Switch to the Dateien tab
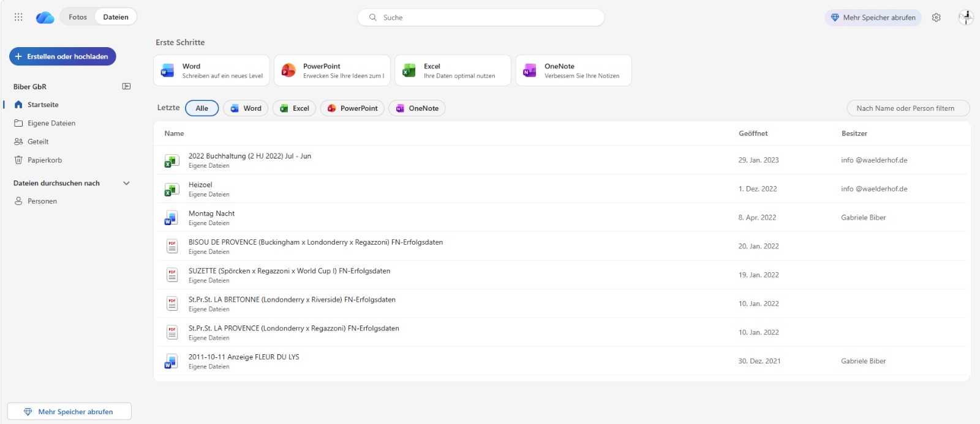The height and width of the screenshot is (424, 980). 116,17
